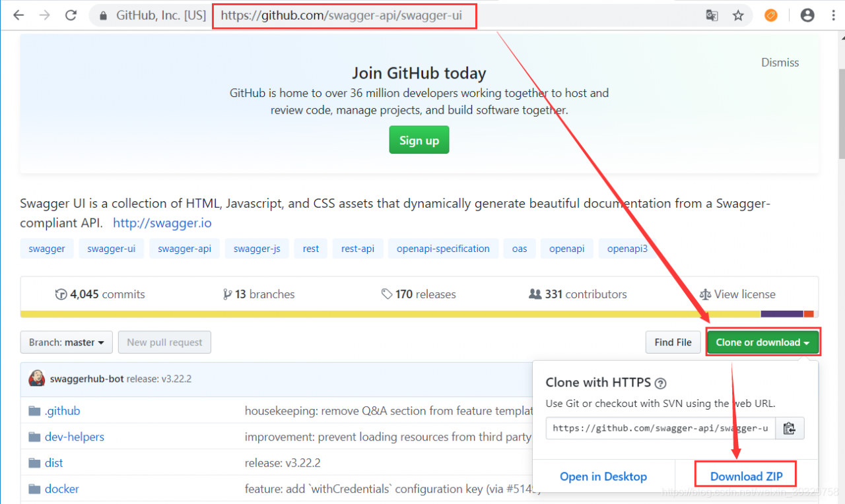The width and height of the screenshot is (845, 504).
Task: Click the lock security icon
Action: tap(102, 15)
